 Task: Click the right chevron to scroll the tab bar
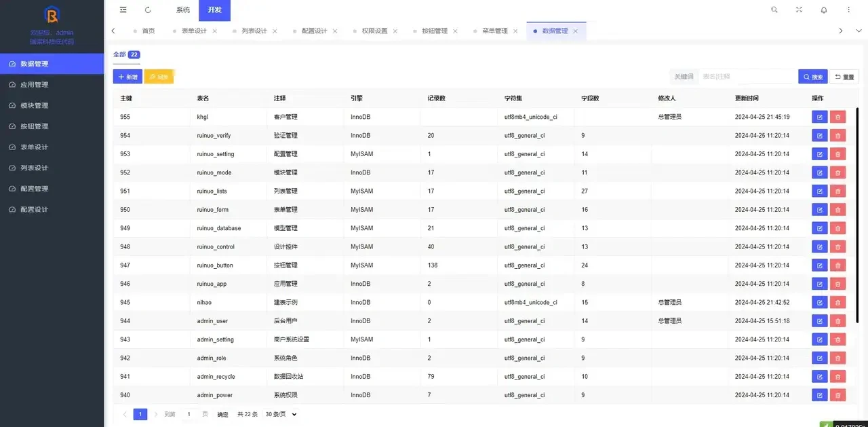coord(841,31)
